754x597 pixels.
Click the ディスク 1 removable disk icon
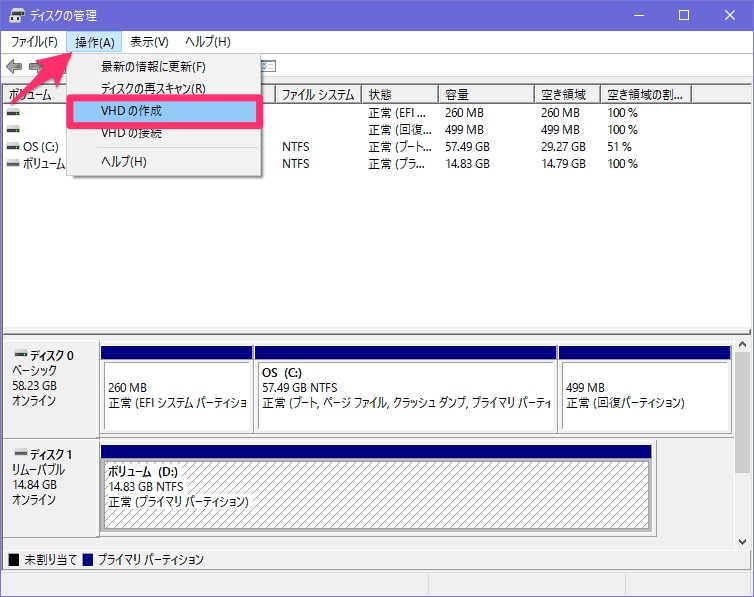pyautogui.click(x=21, y=453)
